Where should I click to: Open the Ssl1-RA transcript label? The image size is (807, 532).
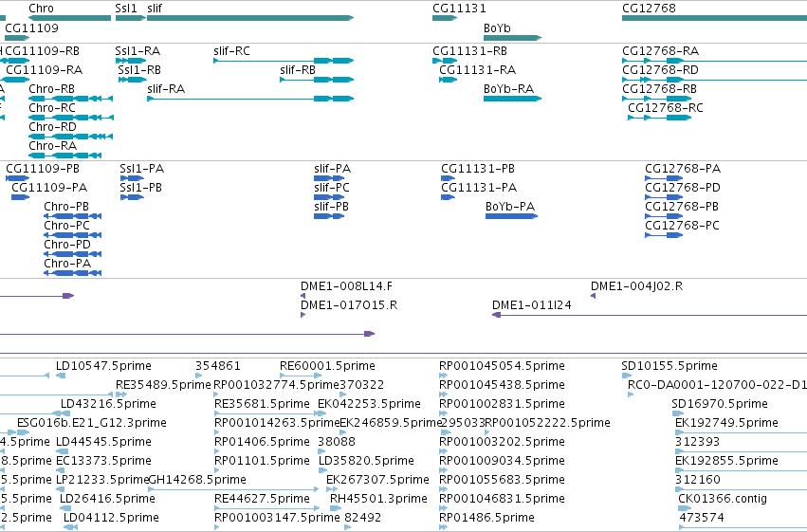coord(138,51)
